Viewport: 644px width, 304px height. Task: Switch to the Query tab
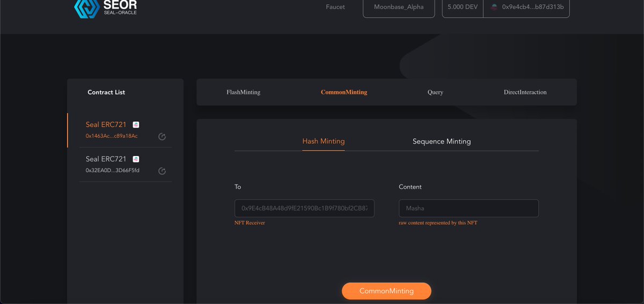435,92
